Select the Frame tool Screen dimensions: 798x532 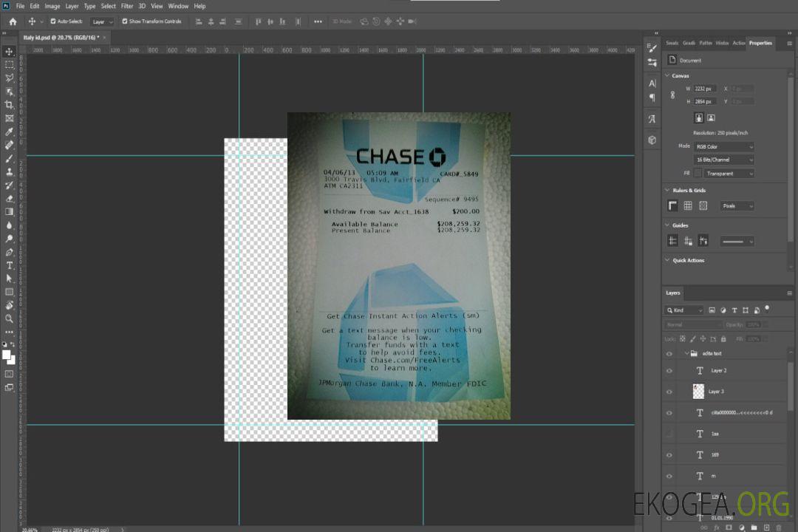point(9,118)
